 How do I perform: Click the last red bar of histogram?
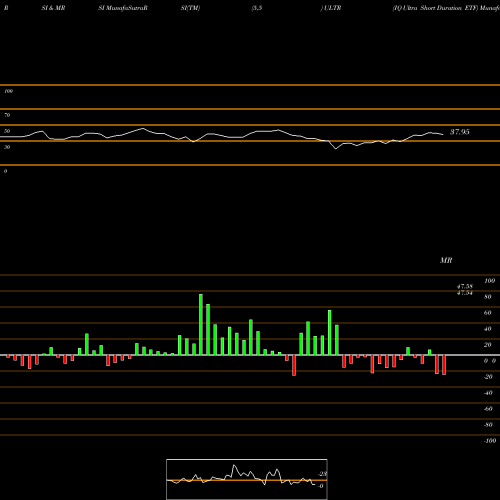[444, 365]
